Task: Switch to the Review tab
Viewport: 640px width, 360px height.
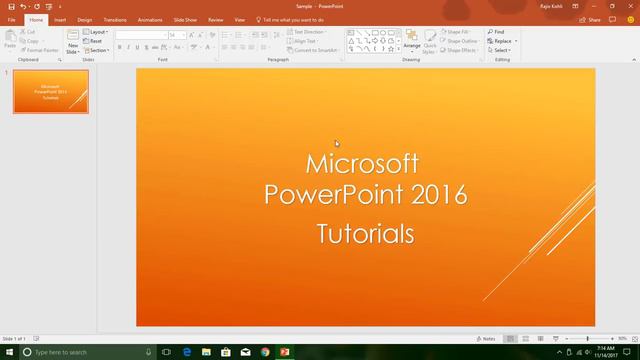Action: pyautogui.click(x=216, y=20)
